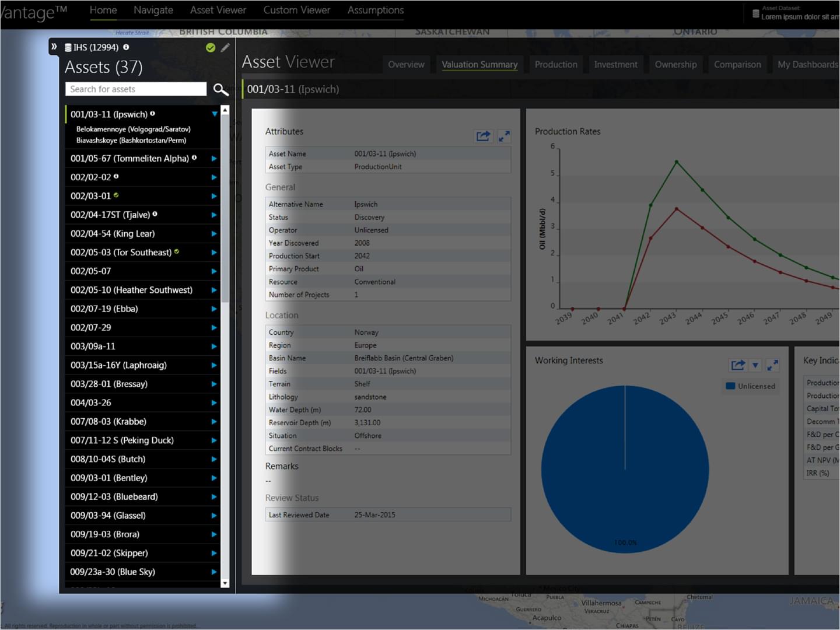The width and height of the screenshot is (840, 630).
Task: Click in the Search for assets field
Action: point(135,89)
